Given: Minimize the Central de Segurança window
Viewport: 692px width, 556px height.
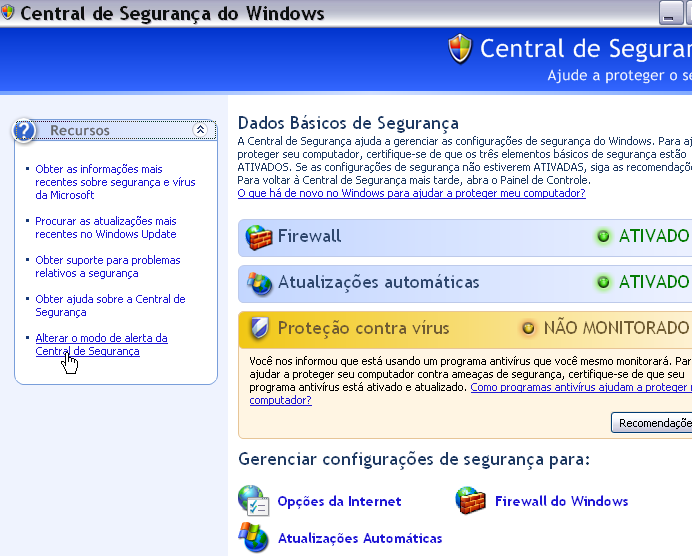Looking at the screenshot, I should click(670, 12).
